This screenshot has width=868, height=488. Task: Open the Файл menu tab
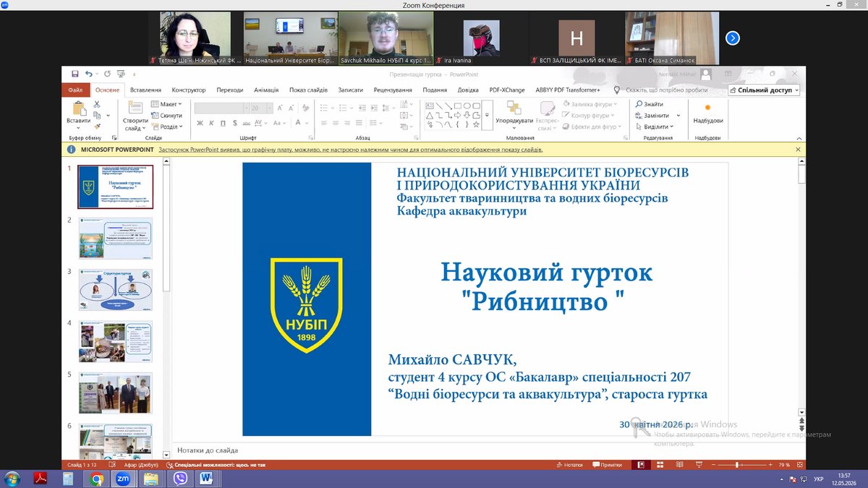point(75,90)
